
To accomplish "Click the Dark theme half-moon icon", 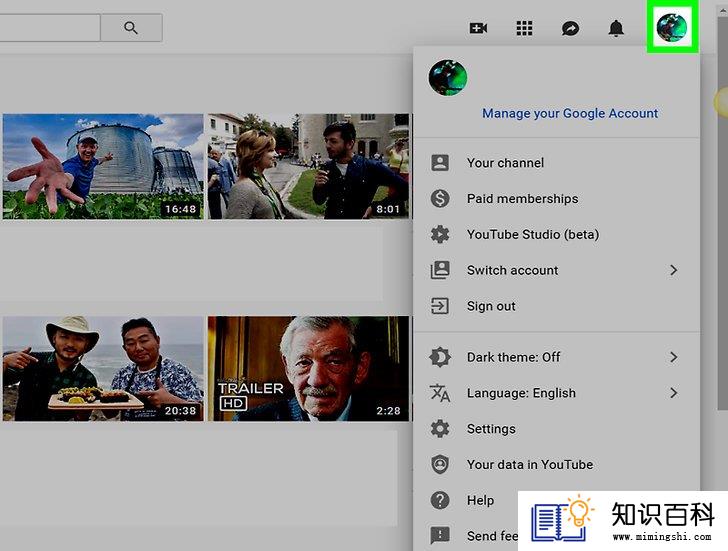I will [440, 357].
